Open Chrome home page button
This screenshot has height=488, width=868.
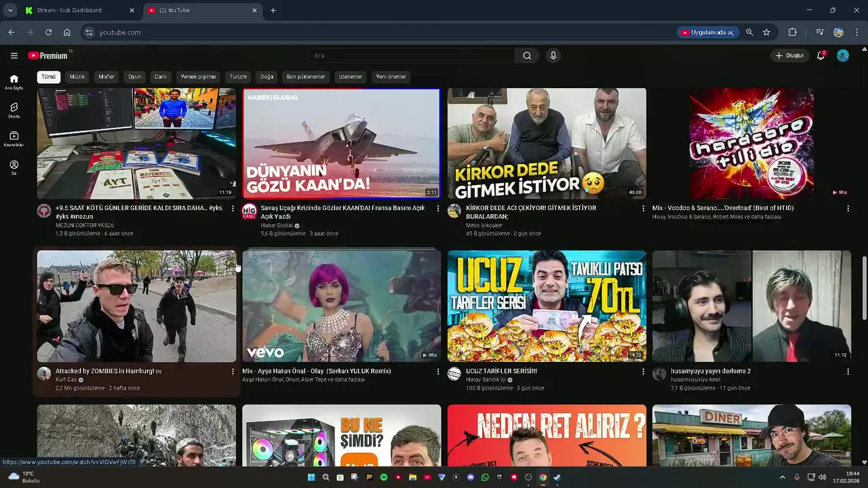click(x=67, y=32)
